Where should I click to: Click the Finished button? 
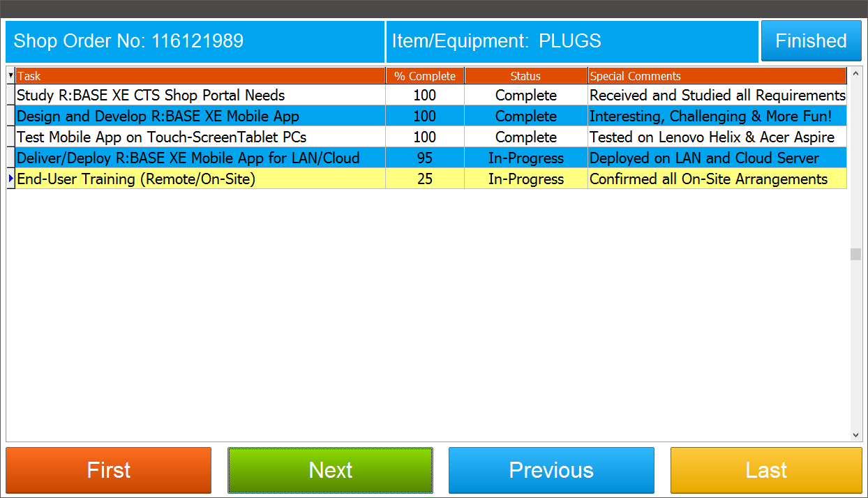tap(811, 41)
